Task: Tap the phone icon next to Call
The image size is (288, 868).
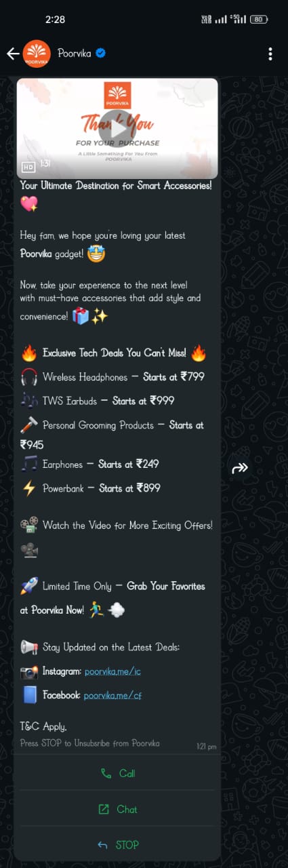Action: tap(106, 773)
